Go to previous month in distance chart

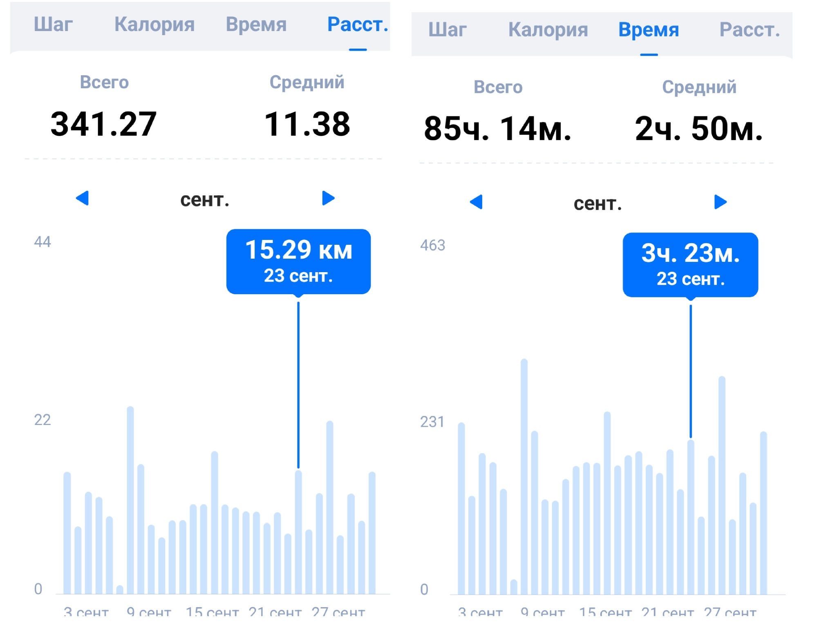tap(82, 198)
